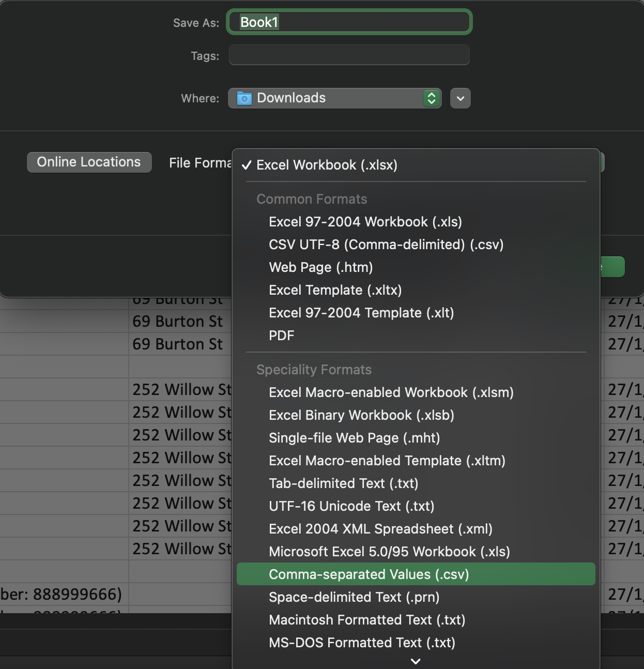The height and width of the screenshot is (669, 644).
Task: Select Excel 97-2004 Workbook (.xls)
Action: point(365,221)
